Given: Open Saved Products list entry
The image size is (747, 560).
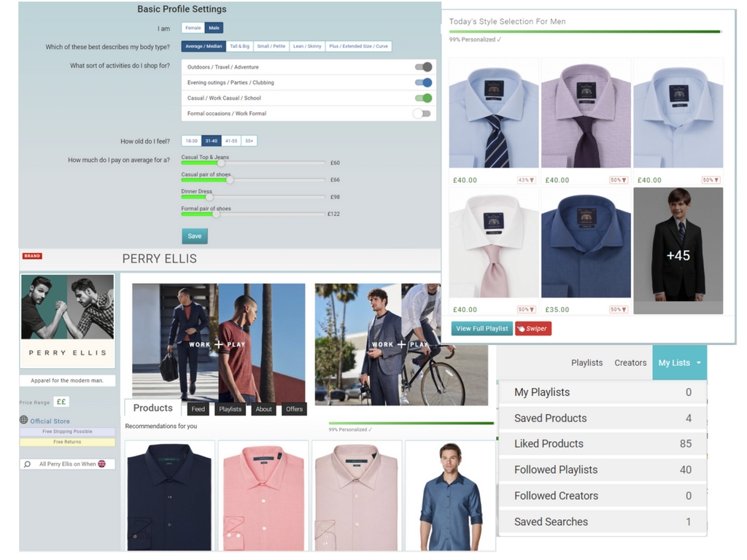Looking at the screenshot, I should (603, 418).
